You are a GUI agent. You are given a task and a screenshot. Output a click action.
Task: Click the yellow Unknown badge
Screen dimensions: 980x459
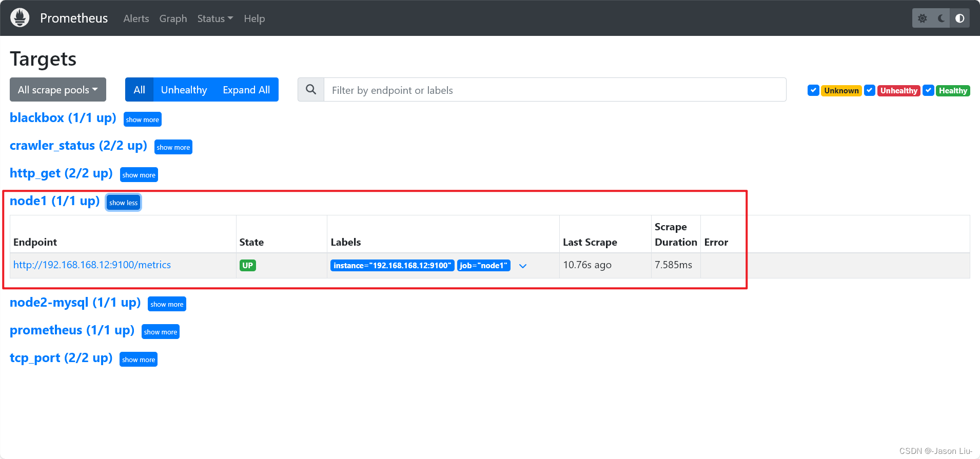841,91
